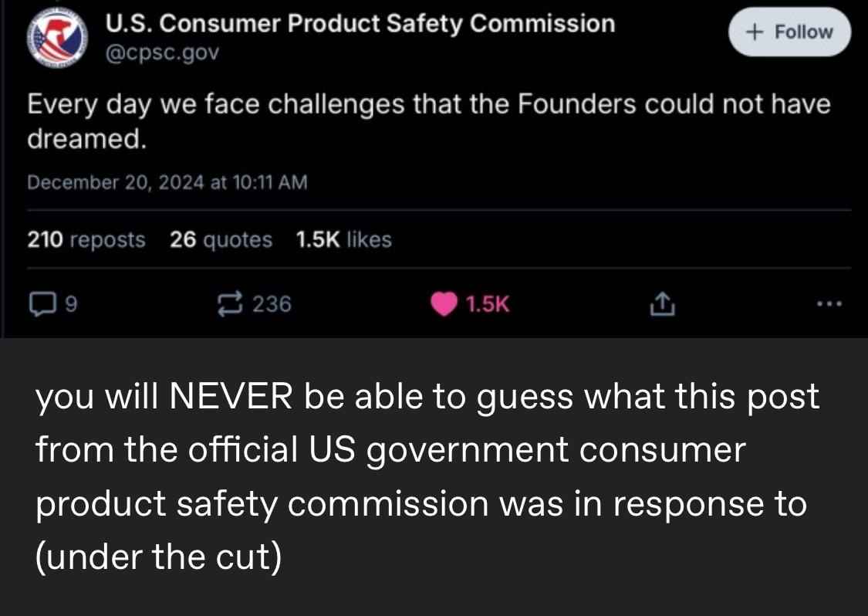Screen dimensions: 868x616
Task: View the list of 210 reposts
Action: (x=86, y=239)
